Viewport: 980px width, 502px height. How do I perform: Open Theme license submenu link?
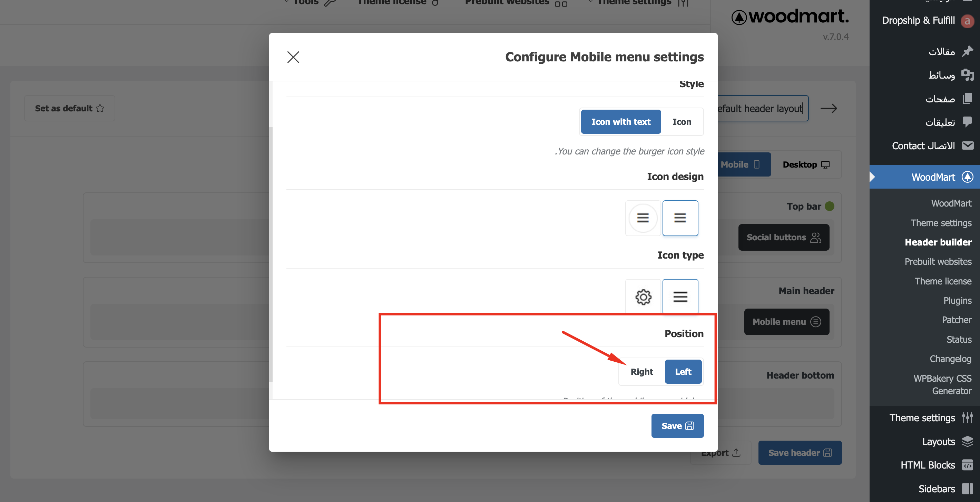pyautogui.click(x=943, y=281)
